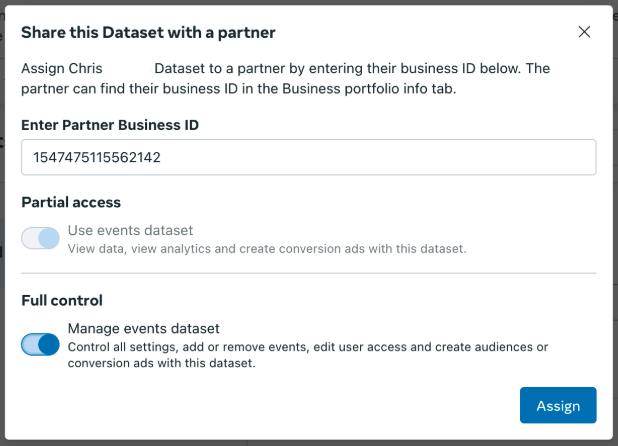This screenshot has height=446, width=618.
Task: Select the 'Partial access' section heading
Action: [71, 202]
